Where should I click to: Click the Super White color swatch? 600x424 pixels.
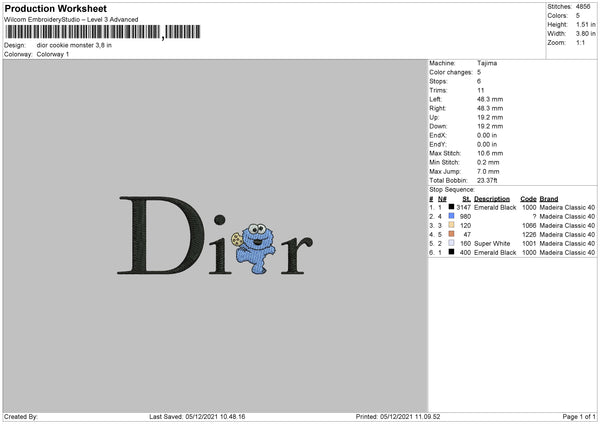click(452, 243)
